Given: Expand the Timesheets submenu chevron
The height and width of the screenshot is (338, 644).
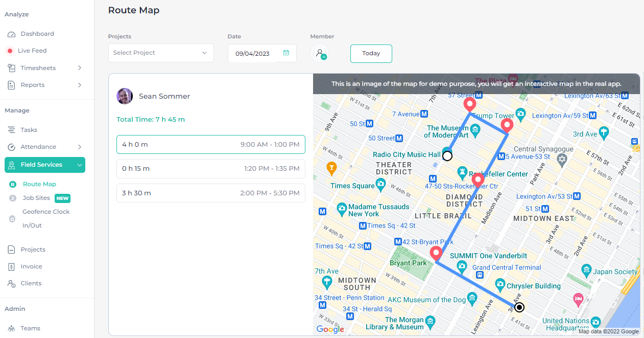Looking at the screenshot, I should pos(80,68).
